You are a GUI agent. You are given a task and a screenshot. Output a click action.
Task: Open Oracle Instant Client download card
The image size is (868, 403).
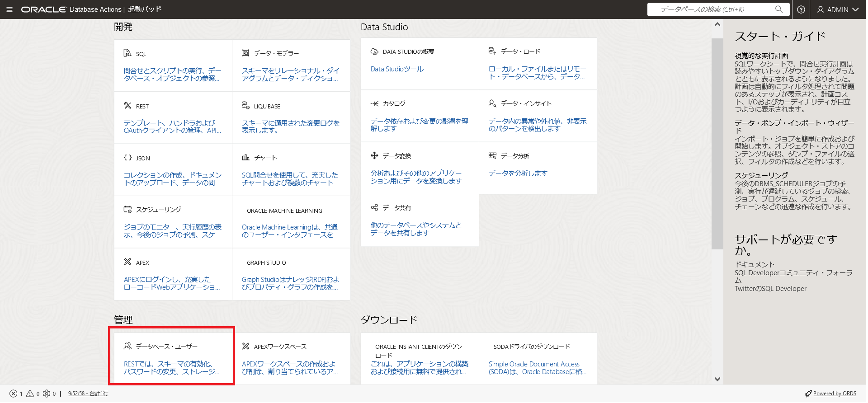[x=420, y=359]
